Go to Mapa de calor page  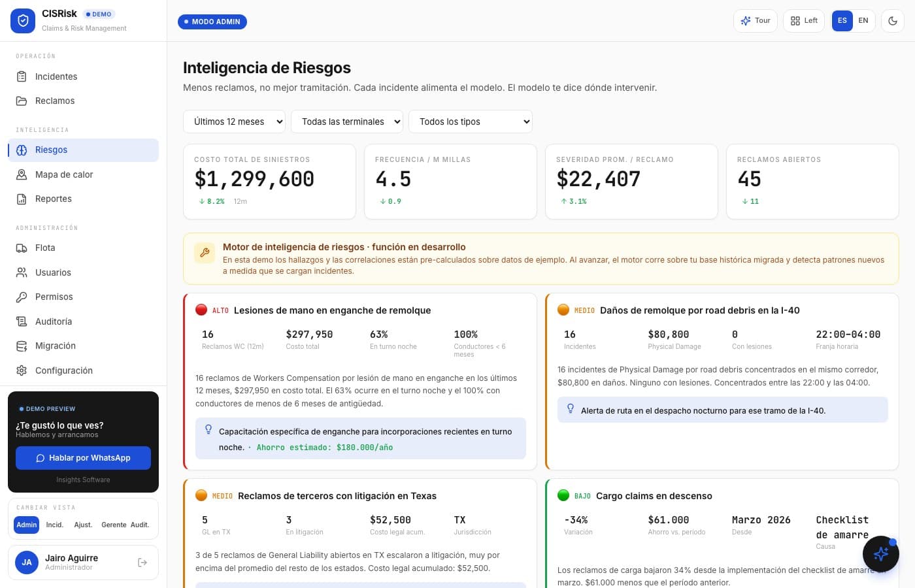83,174
